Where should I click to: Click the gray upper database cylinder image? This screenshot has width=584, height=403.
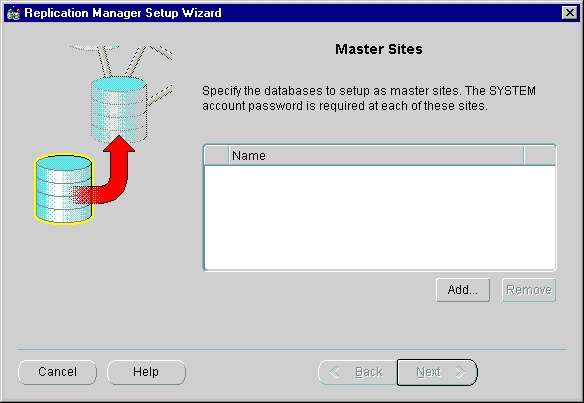119,109
